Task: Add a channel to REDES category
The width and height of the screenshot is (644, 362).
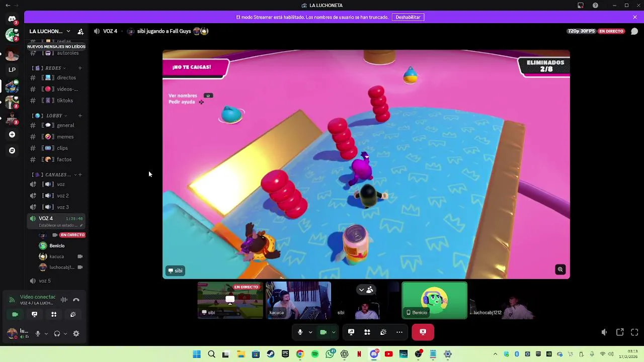Action: 80,68
